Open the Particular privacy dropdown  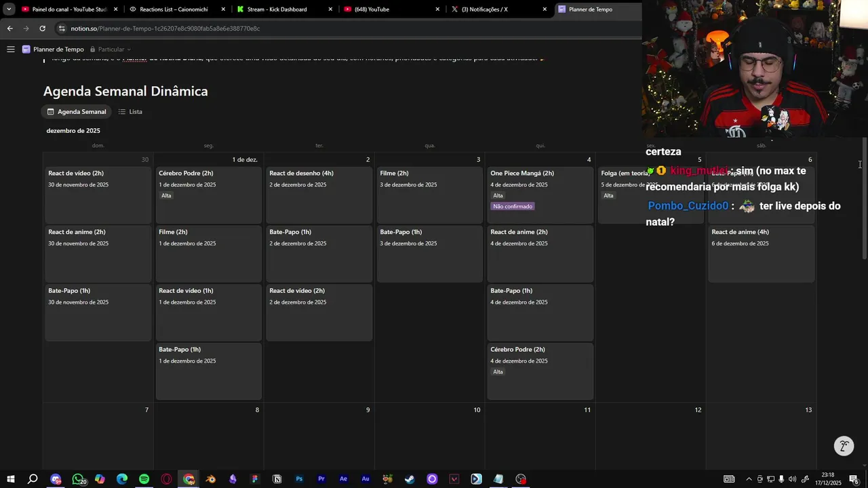[x=111, y=49]
